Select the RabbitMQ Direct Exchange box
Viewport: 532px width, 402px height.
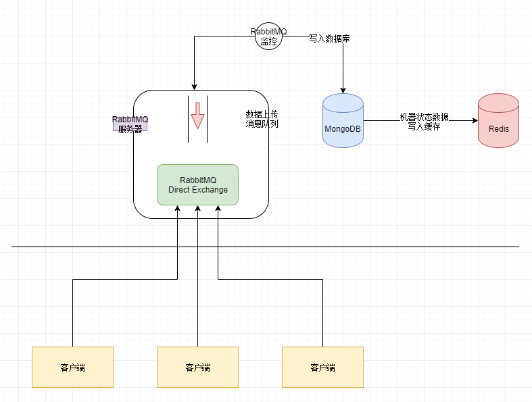click(x=198, y=185)
